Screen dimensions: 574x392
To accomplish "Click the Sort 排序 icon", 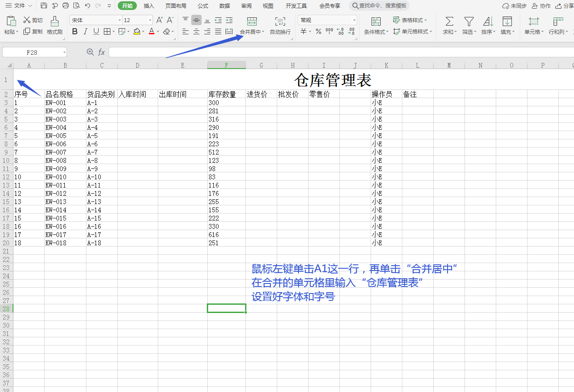I will 488,21.
